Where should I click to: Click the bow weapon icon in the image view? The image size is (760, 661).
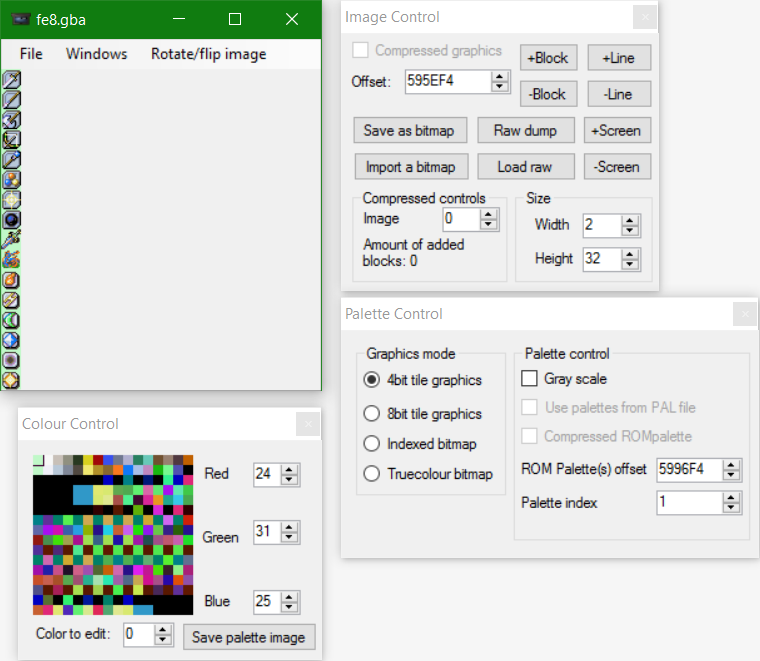coord(12,139)
